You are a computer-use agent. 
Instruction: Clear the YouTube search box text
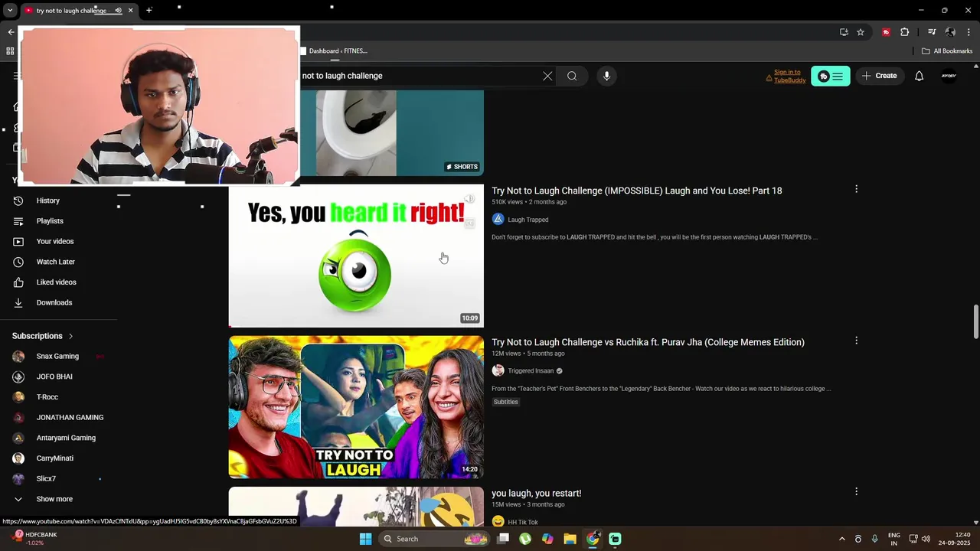547,76
